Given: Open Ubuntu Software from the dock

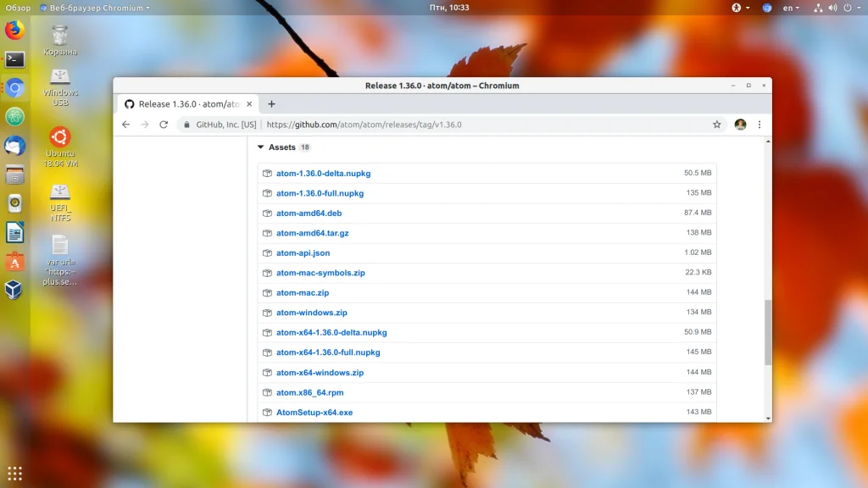Looking at the screenshot, I should point(15,262).
